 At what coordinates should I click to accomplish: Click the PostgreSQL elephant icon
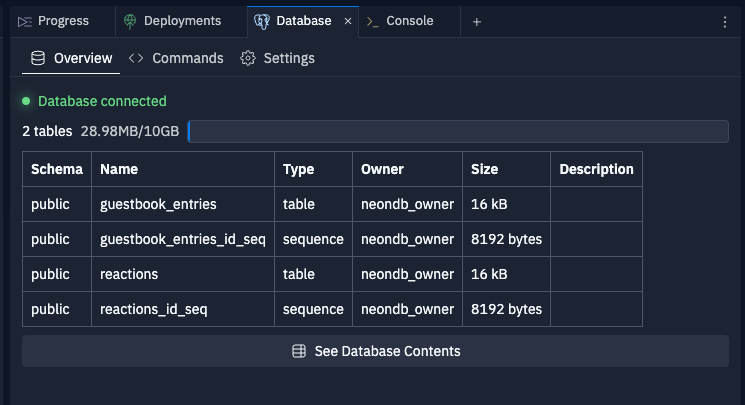point(262,21)
